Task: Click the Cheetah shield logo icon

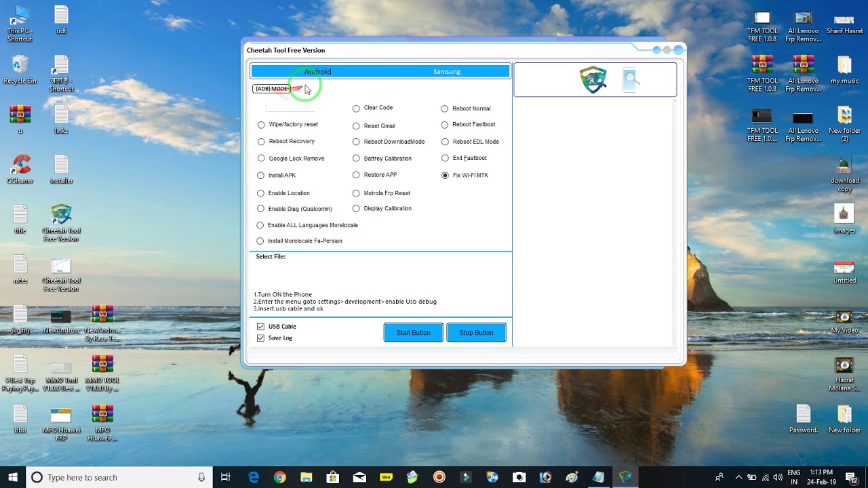Action: (593, 80)
